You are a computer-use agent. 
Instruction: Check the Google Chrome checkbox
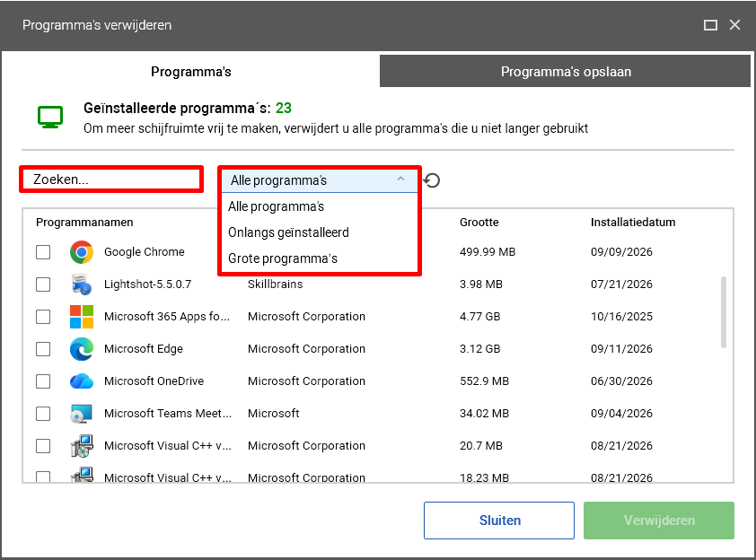point(43,252)
